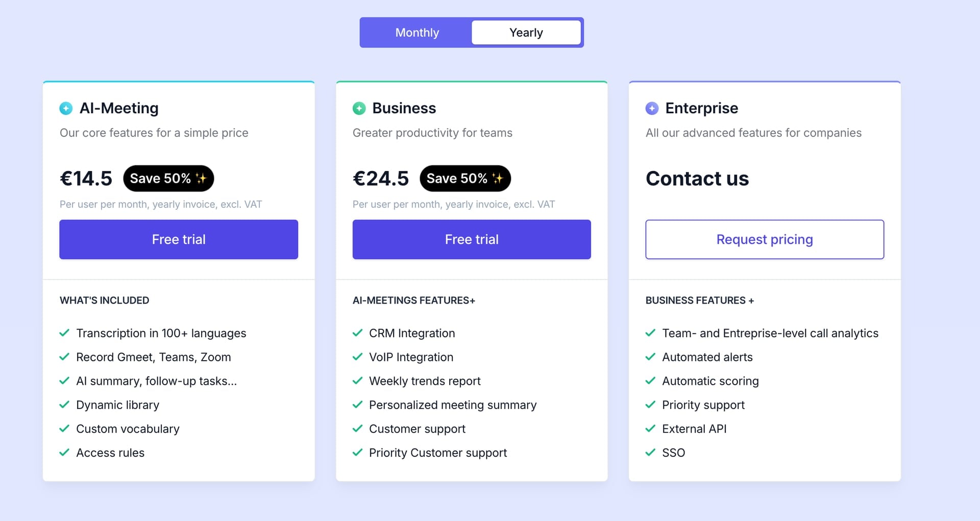
Task: Click the Business €24.5 price
Action: point(381,179)
